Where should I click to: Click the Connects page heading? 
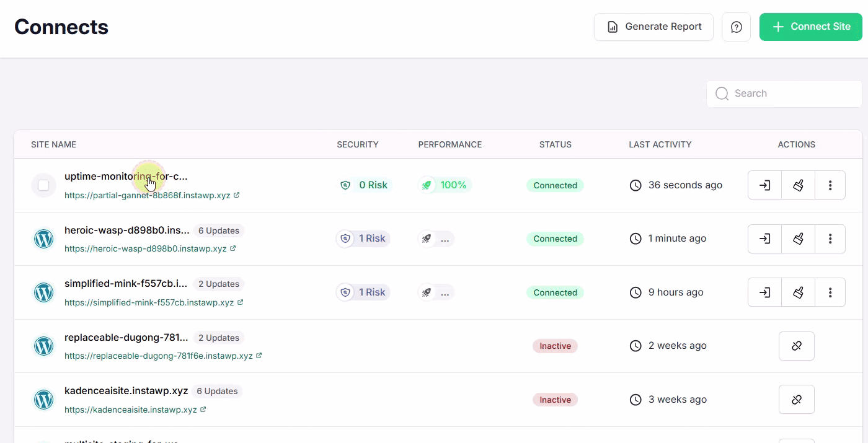[61, 27]
